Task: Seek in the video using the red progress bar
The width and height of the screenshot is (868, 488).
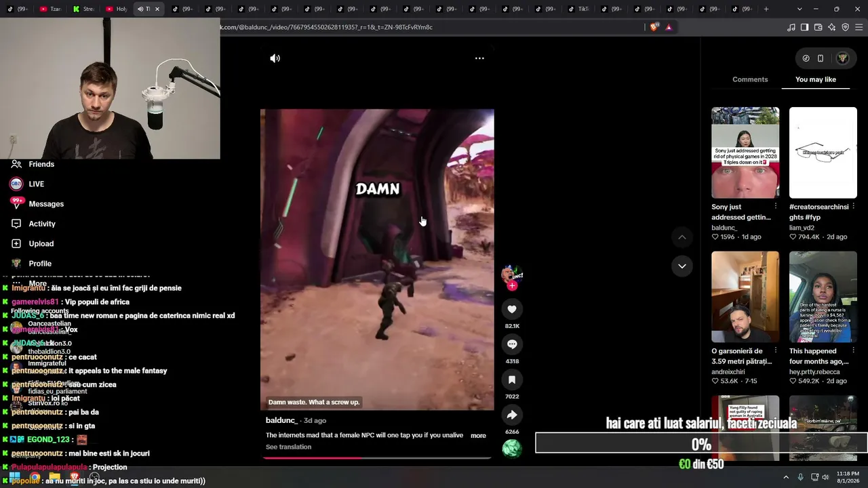Action: click(x=377, y=458)
